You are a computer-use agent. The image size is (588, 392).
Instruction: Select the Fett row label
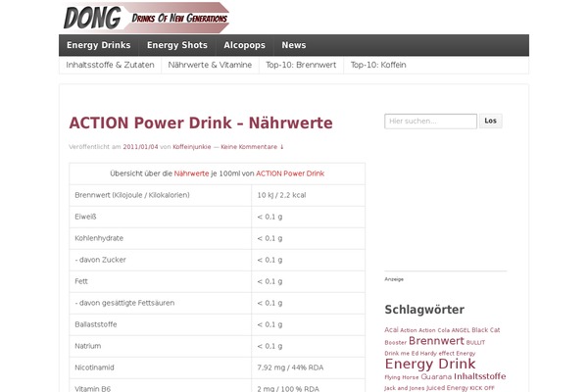(x=81, y=281)
